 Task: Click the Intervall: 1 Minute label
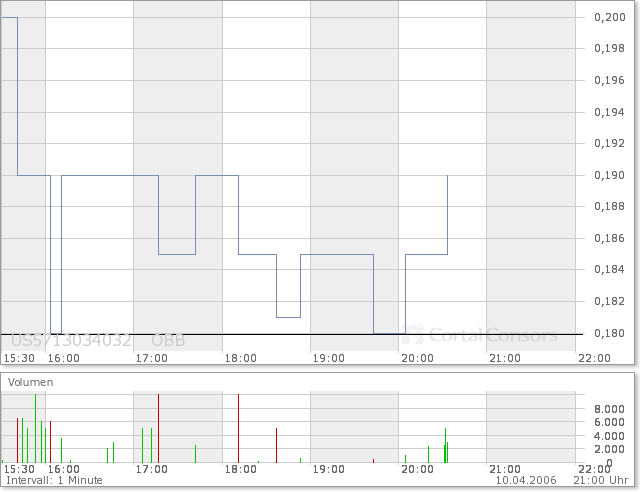click(x=54, y=480)
